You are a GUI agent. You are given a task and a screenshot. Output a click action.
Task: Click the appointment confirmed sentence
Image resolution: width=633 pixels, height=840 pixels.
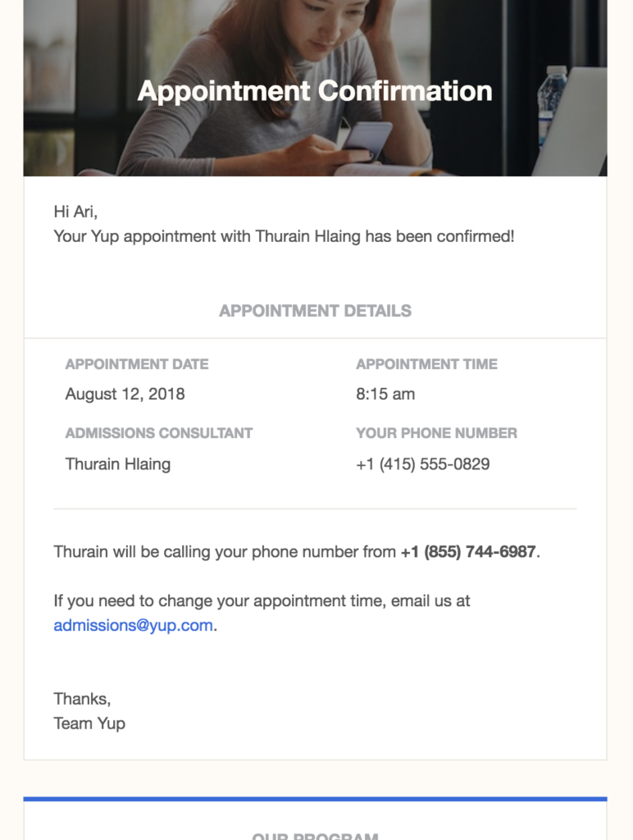click(x=284, y=236)
